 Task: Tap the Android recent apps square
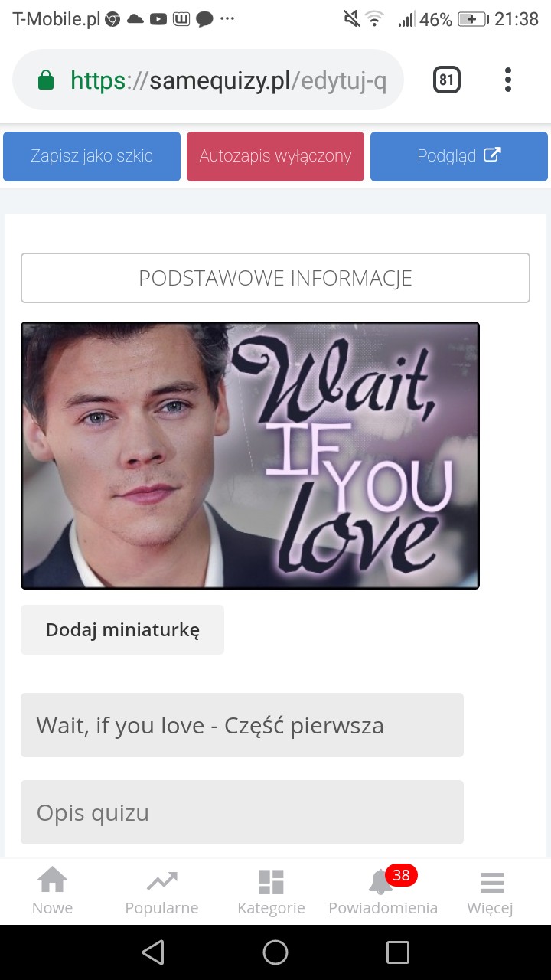(x=398, y=952)
